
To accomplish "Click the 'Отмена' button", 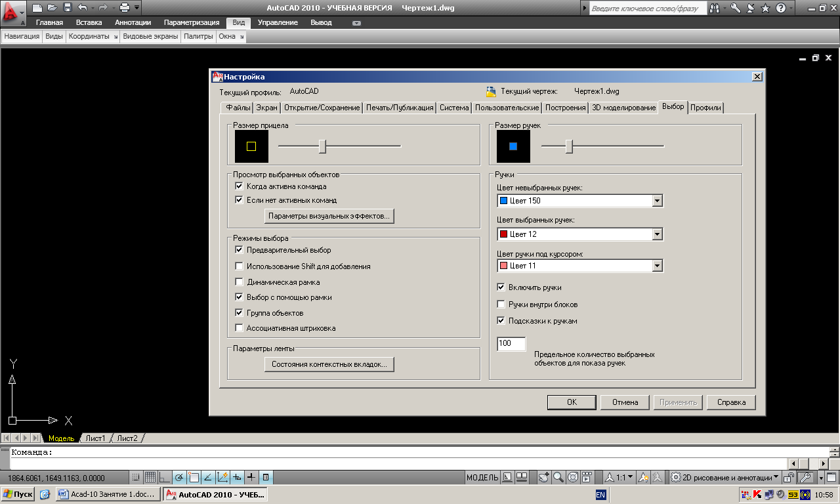I will point(625,402).
